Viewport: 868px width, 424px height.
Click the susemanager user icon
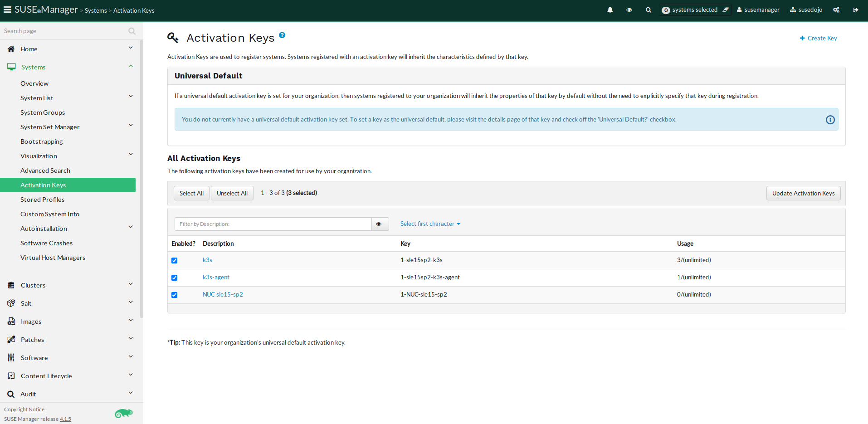click(x=739, y=10)
